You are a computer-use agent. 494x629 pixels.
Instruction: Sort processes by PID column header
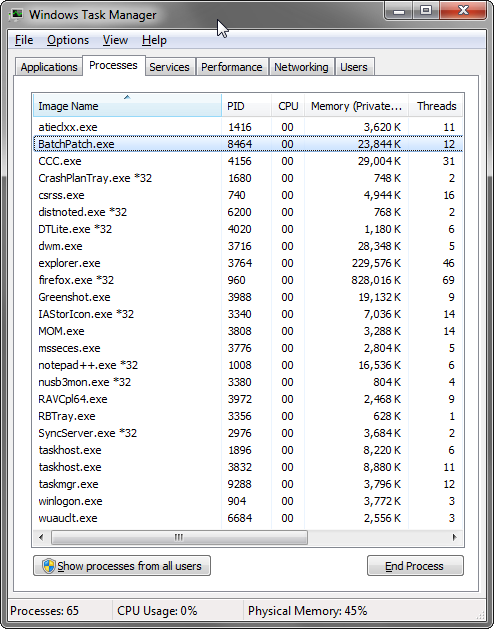[246, 106]
